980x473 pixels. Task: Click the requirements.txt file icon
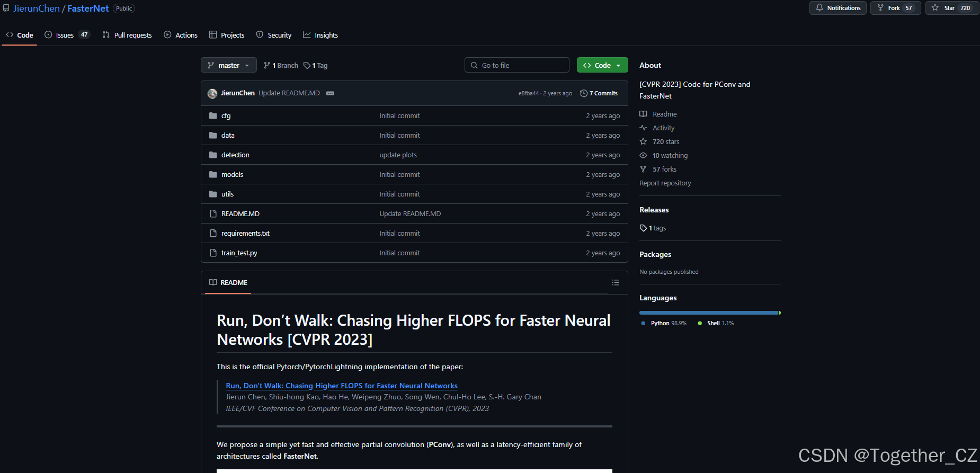tap(213, 233)
